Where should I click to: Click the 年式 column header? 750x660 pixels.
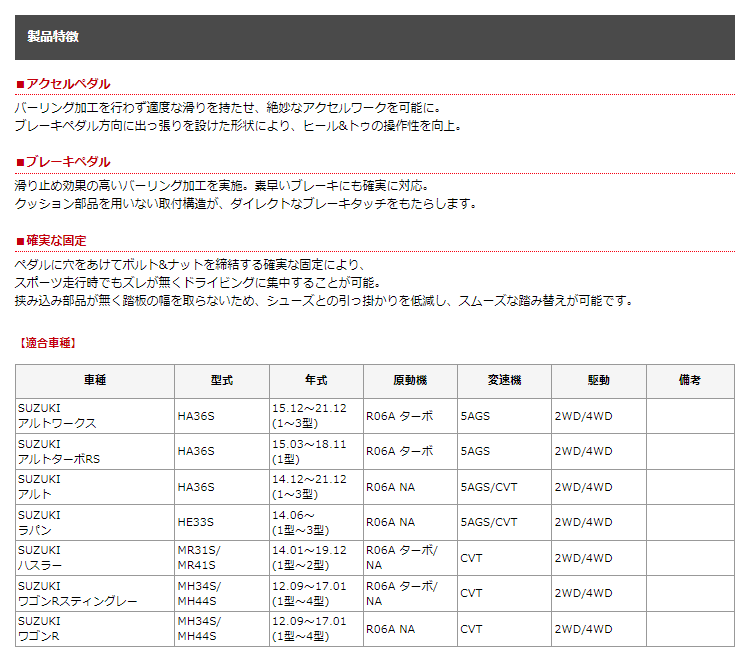click(x=316, y=380)
